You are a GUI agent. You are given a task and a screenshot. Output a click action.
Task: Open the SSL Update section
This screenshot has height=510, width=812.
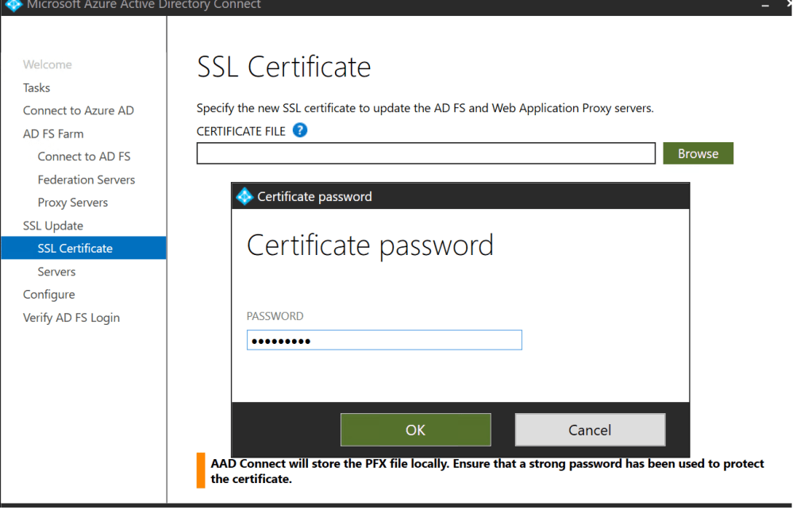tap(52, 226)
